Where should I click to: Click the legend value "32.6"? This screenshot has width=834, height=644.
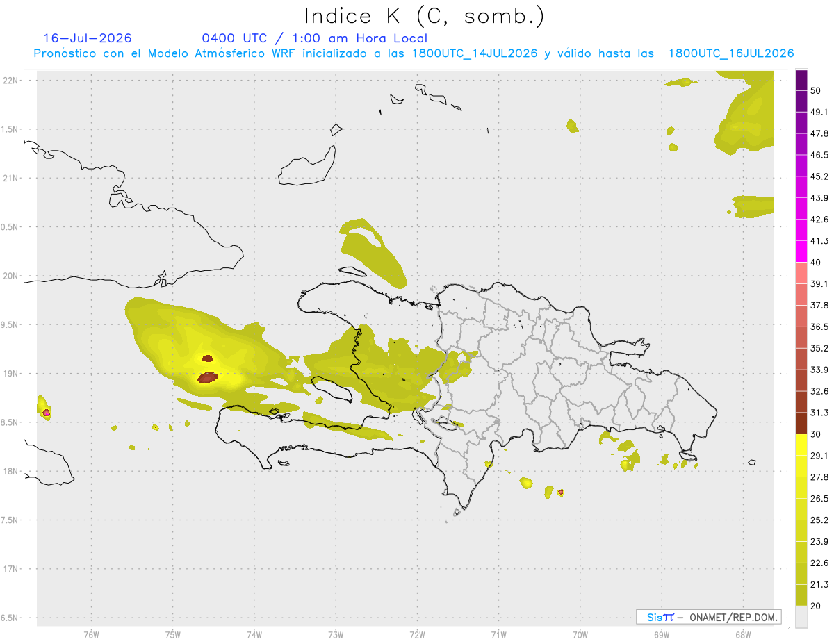[x=819, y=391]
